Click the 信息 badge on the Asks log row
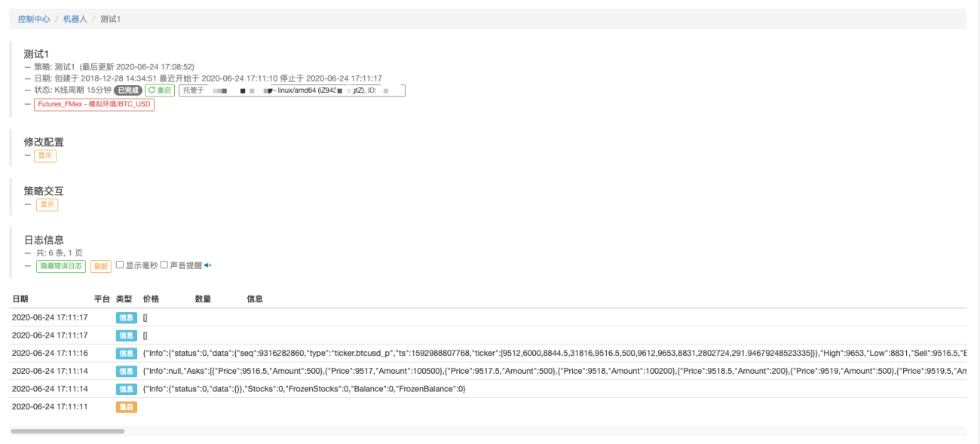The height and width of the screenshot is (444, 980). tap(127, 371)
